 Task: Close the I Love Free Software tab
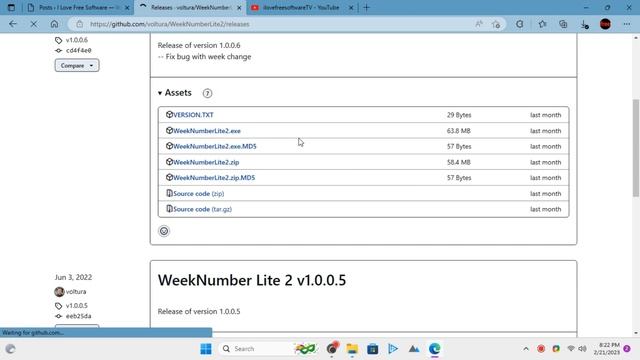[x=127, y=7]
